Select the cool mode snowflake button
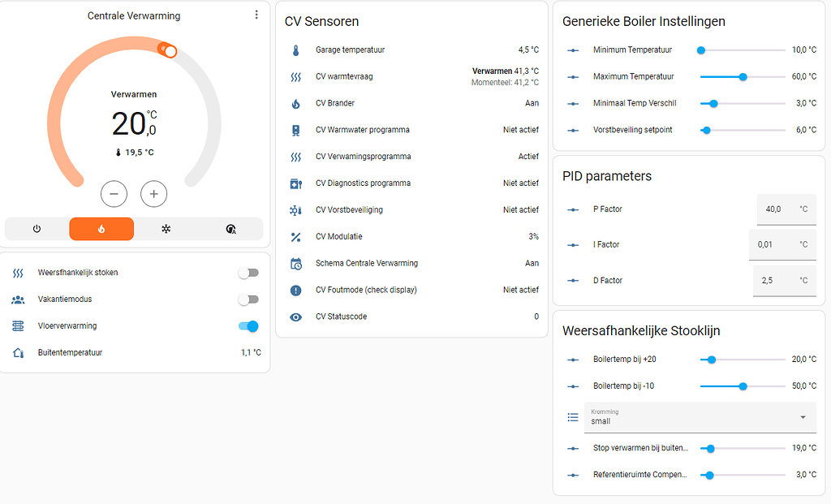The image size is (831, 504). click(x=166, y=229)
